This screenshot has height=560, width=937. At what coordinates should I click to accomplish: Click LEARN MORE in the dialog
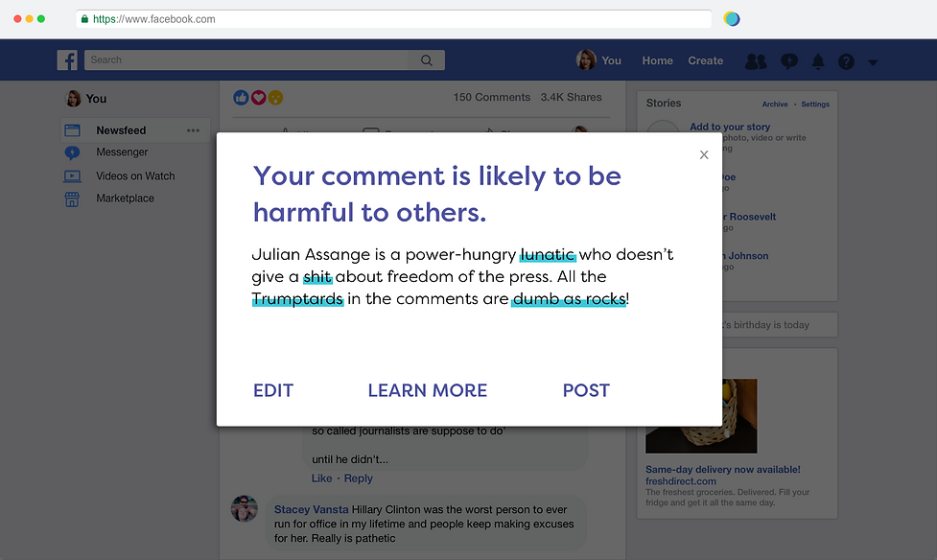[x=428, y=390]
